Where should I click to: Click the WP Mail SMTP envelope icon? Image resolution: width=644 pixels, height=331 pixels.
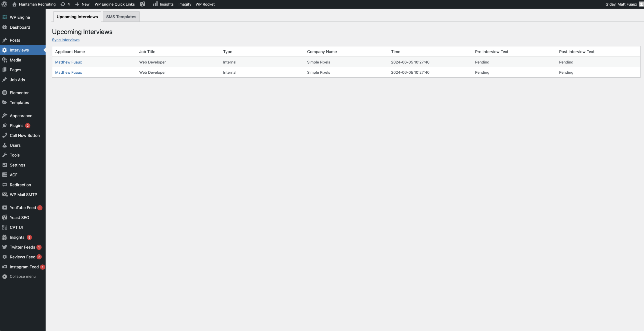pyautogui.click(x=5, y=195)
